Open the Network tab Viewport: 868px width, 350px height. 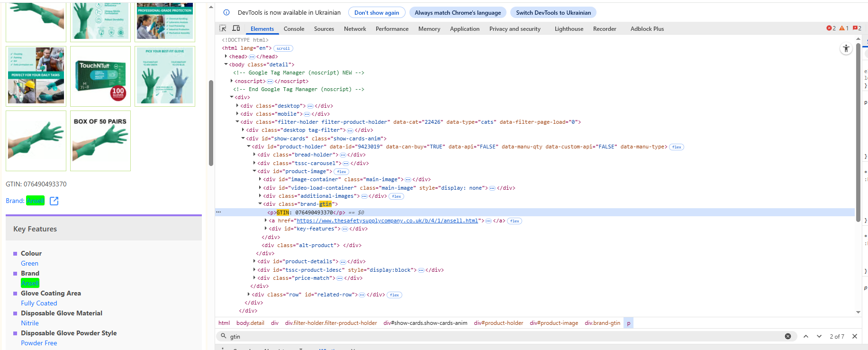pos(355,29)
